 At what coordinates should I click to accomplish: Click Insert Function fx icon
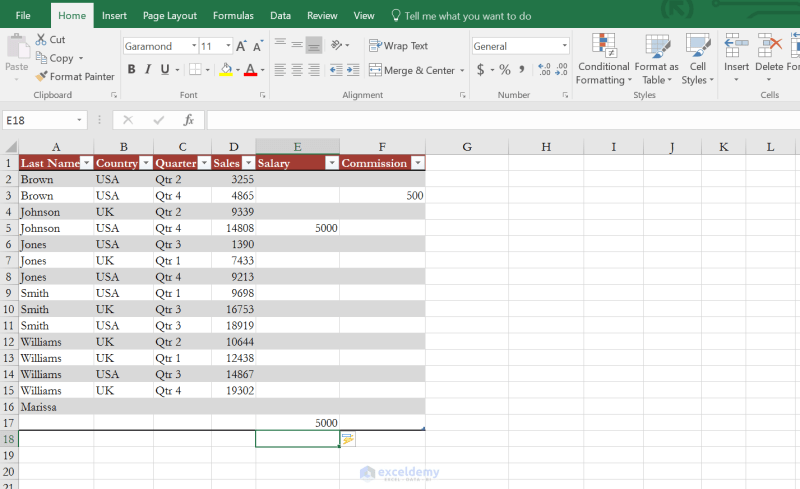(189, 120)
